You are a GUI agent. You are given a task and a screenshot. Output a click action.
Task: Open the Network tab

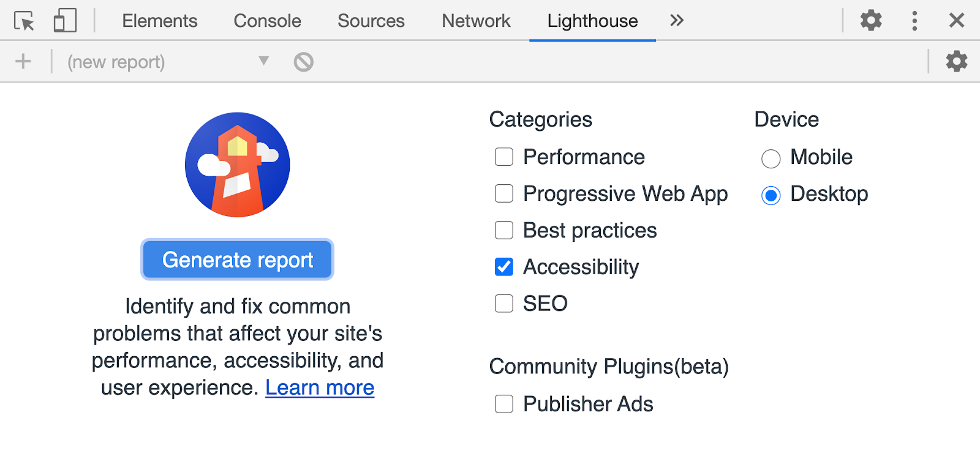[475, 20]
